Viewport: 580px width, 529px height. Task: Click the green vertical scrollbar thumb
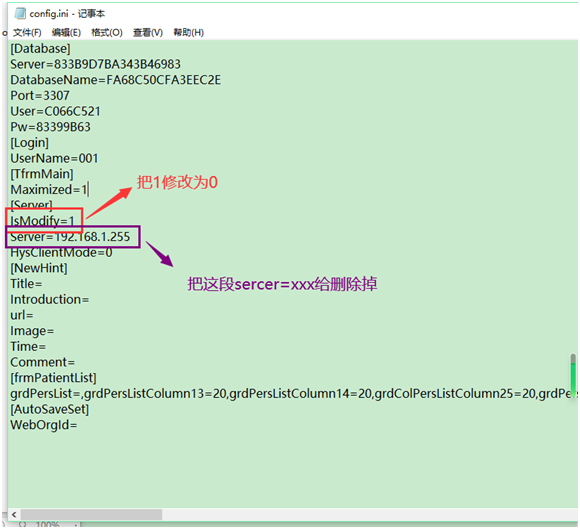573,375
